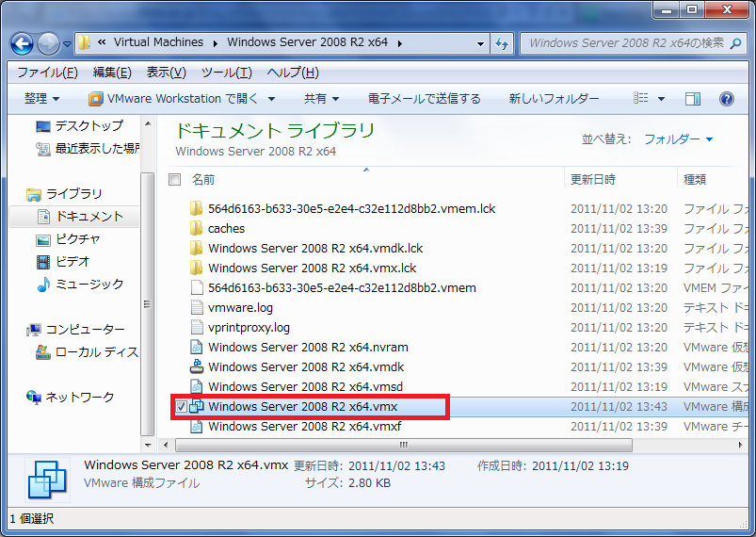The height and width of the screenshot is (537, 756).
Task: Click VMware Workstation で開く button
Action: pyautogui.click(x=173, y=98)
